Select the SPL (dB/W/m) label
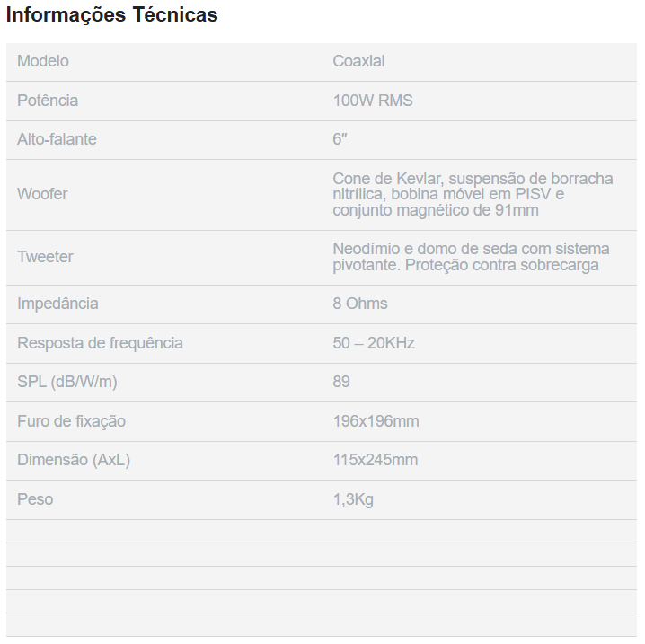 point(67,382)
